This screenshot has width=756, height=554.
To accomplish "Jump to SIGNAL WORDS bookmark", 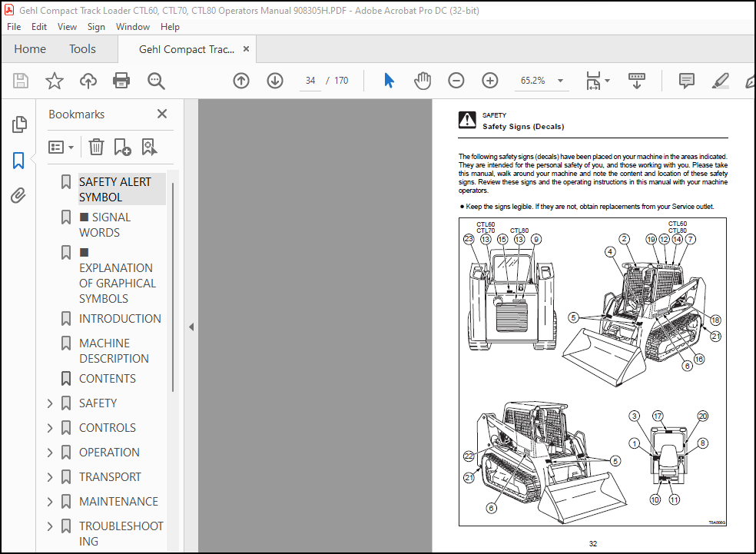I will (105, 224).
